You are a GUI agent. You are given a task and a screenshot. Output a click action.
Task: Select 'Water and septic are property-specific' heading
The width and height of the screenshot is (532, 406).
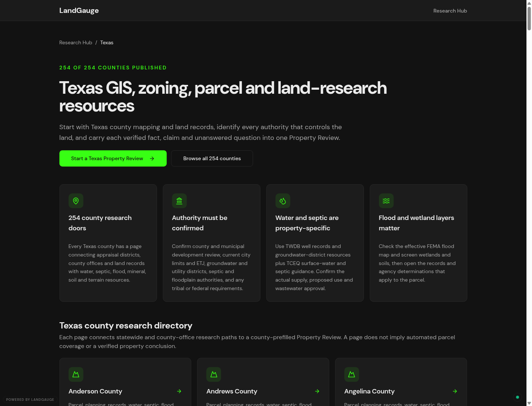coord(307,223)
